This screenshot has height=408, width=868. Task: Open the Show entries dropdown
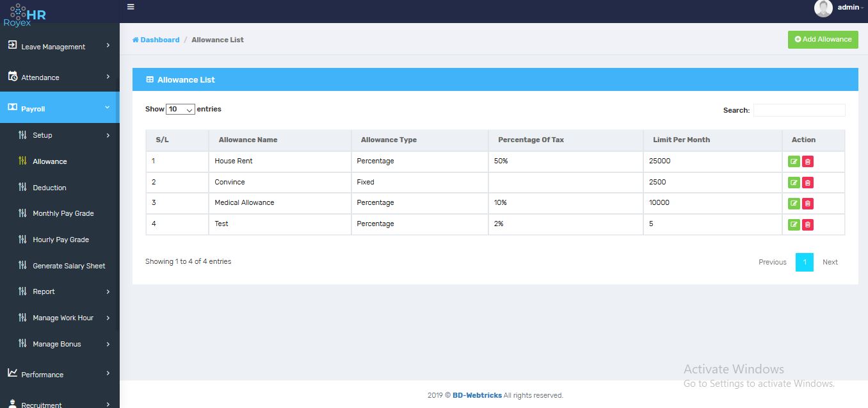181,110
